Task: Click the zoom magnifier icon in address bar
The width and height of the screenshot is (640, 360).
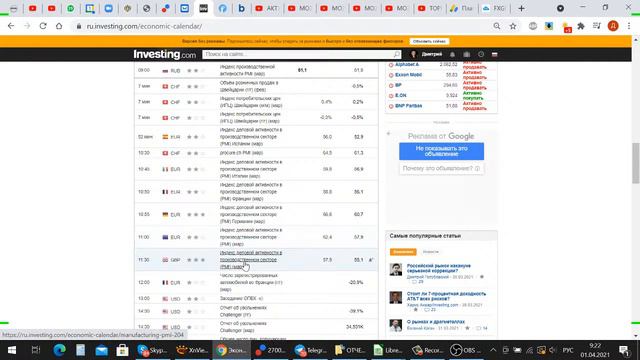Action: (497, 26)
